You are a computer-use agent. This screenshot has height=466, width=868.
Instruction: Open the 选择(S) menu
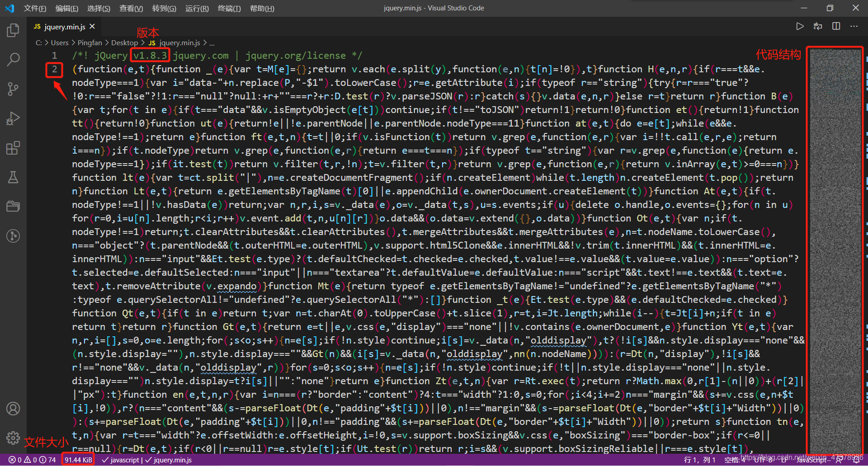click(99, 8)
